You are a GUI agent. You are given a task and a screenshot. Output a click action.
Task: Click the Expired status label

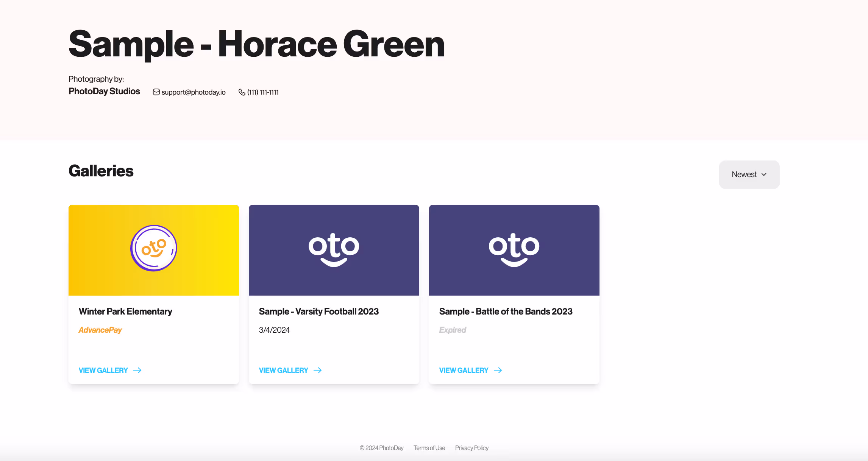pyautogui.click(x=453, y=330)
